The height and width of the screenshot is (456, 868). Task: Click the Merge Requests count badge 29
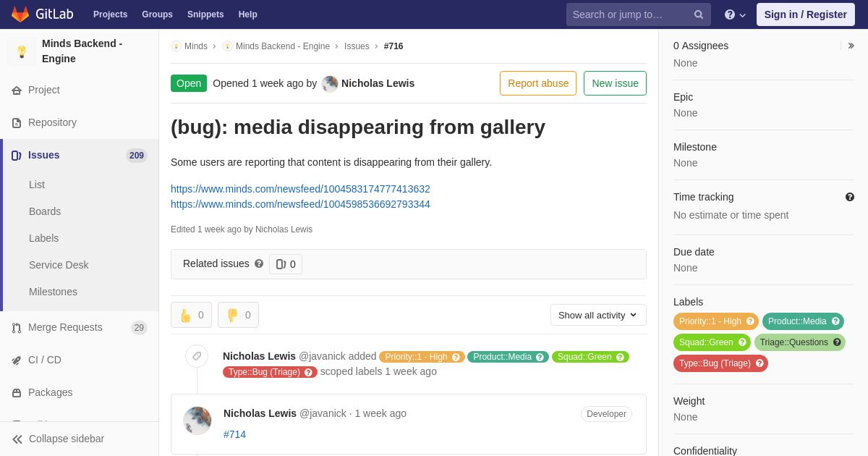pyautogui.click(x=139, y=328)
